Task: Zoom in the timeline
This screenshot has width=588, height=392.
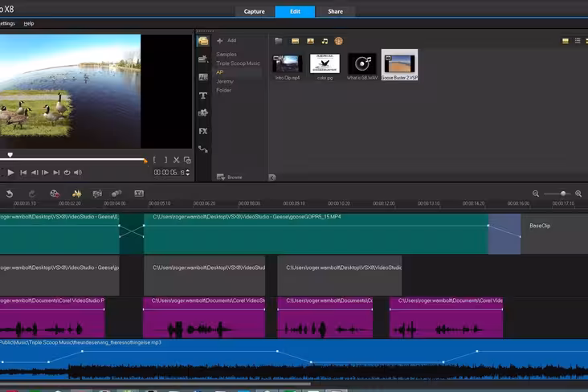Action: pos(578,194)
